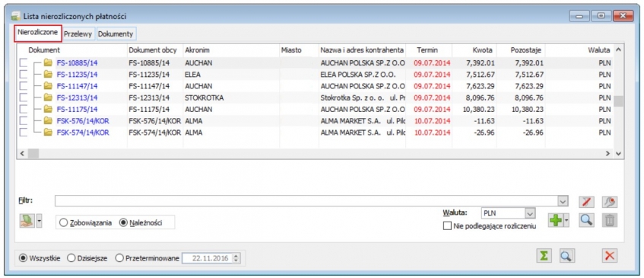Image resolution: width=644 pixels, height=278 pixels.
Task: Check the box for FS-11175/14
Action: coord(24,110)
